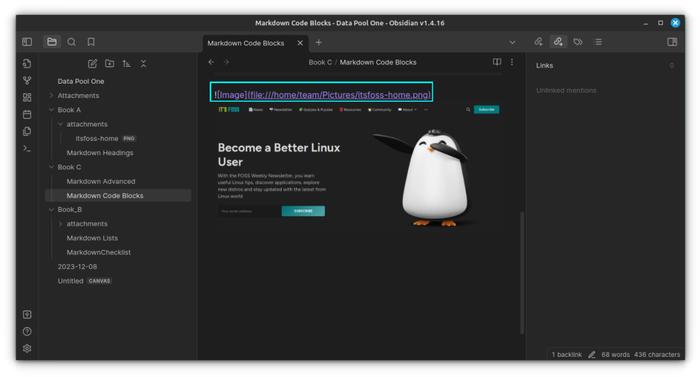Click the embedded penguin website image
Viewport: 700px width, 377px height.
click(x=358, y=167)
